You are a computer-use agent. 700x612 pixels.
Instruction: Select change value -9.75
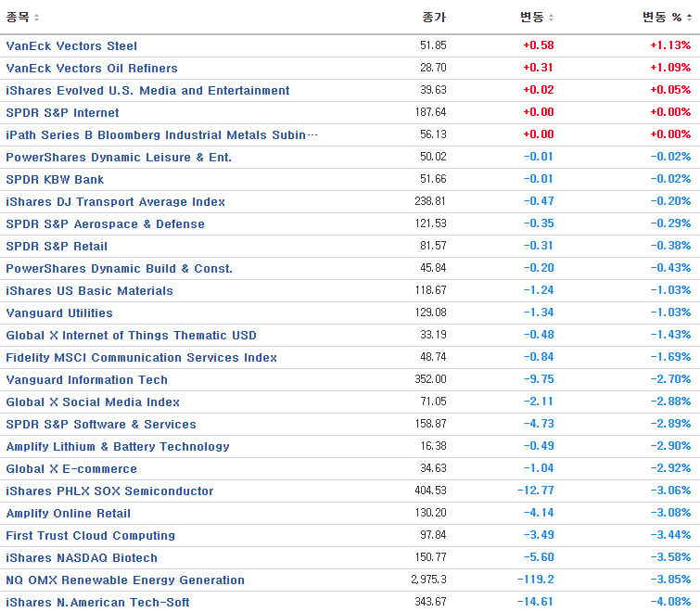539,380
